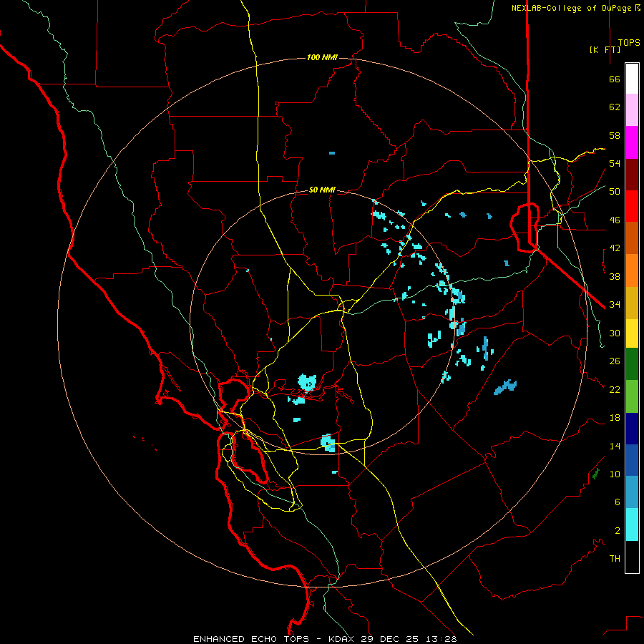Click the 'NEXLAB-College of DuPage' credit text
Image resolution: width=644 pixels, height=644 pixels.
pos(572,8)
